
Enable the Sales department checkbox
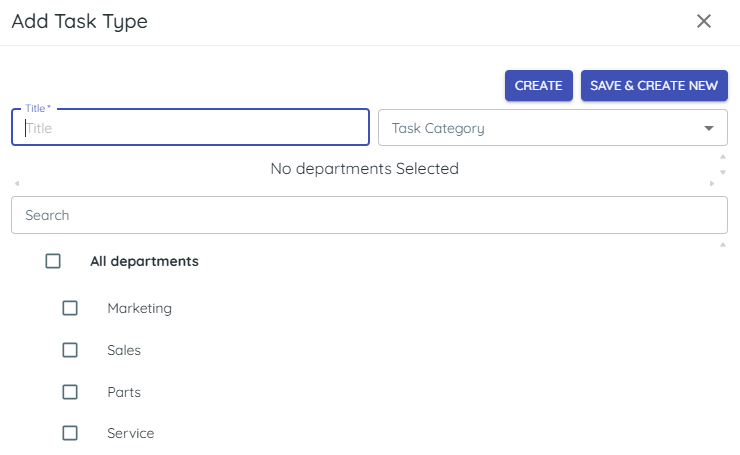pyautogui.click(x=70, y=350)
